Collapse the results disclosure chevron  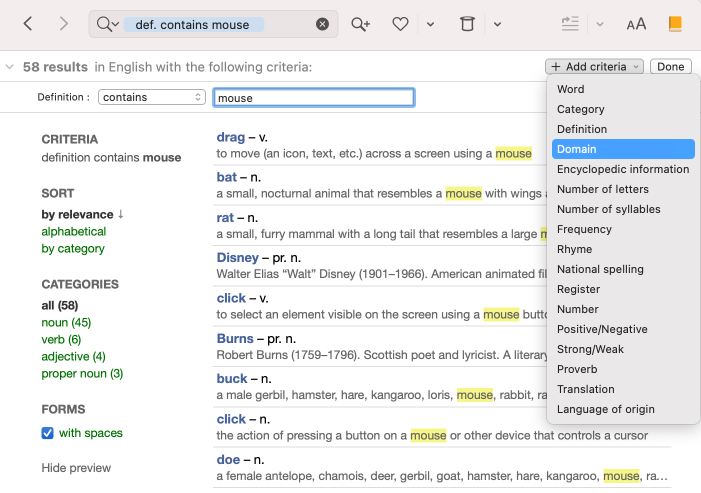[x=10, y=67]
